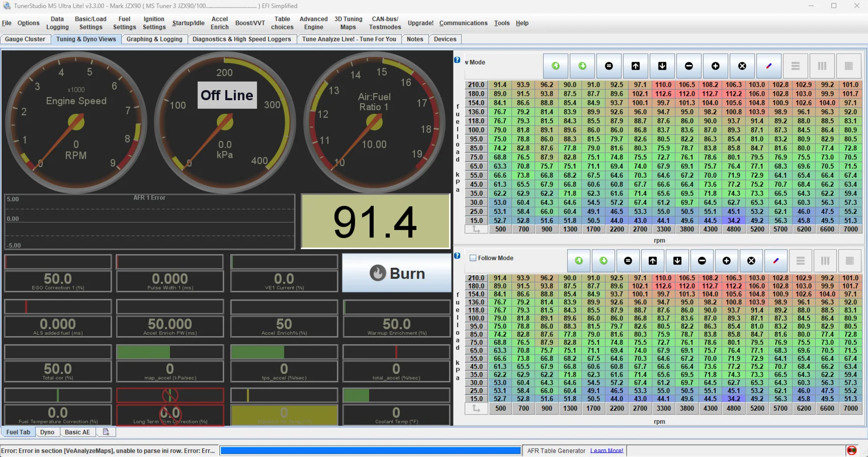Click the equals set-value icon above the fuel table
The image size is (868, 457).
[609, 65]
